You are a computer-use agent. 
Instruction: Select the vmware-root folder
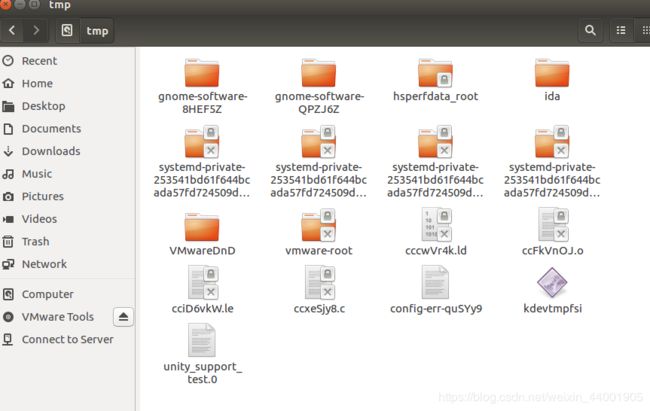point(319,233)
